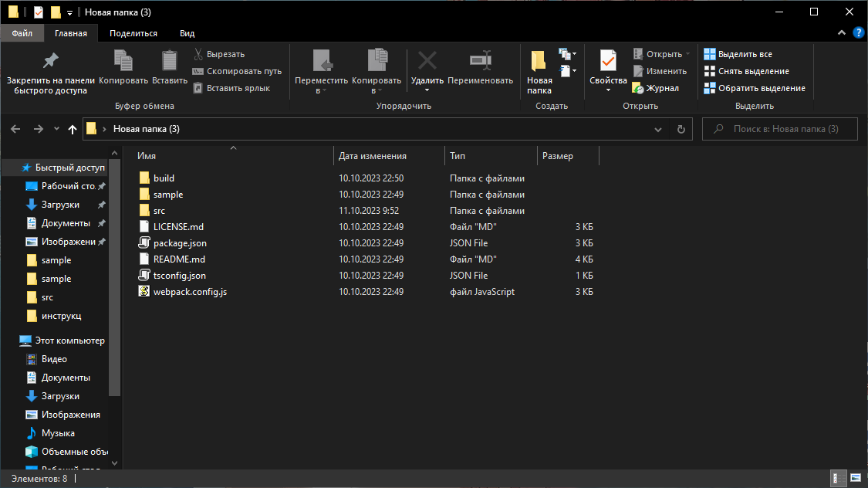Click the Help question mark icon

(857, 33)
